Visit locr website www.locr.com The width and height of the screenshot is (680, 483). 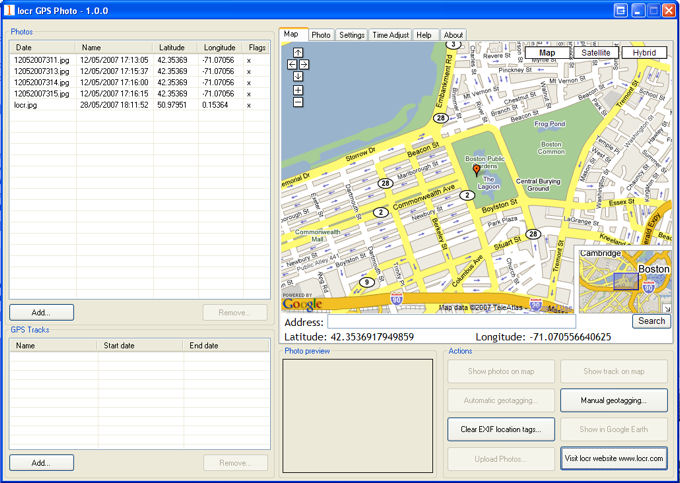tap(614, 458)
